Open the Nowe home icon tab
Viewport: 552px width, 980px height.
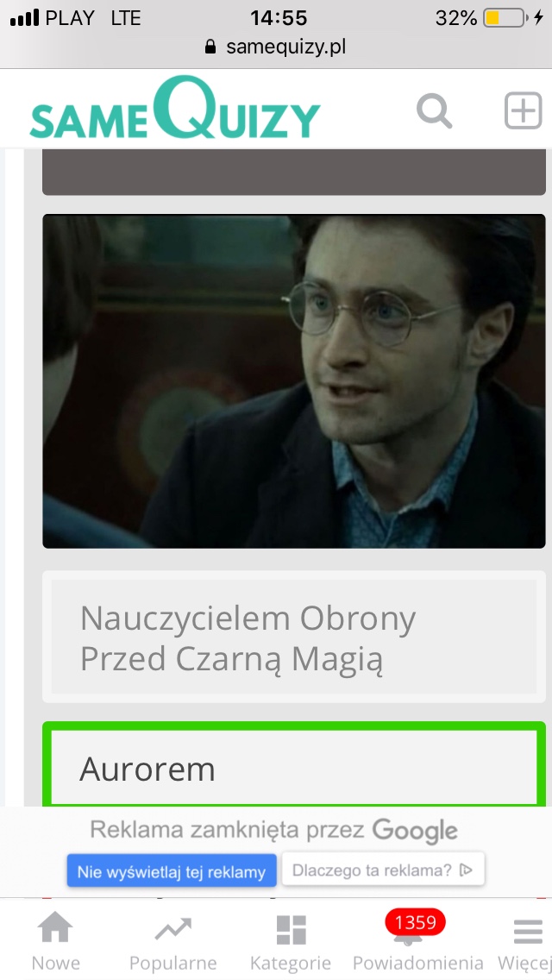pos(56,941)
